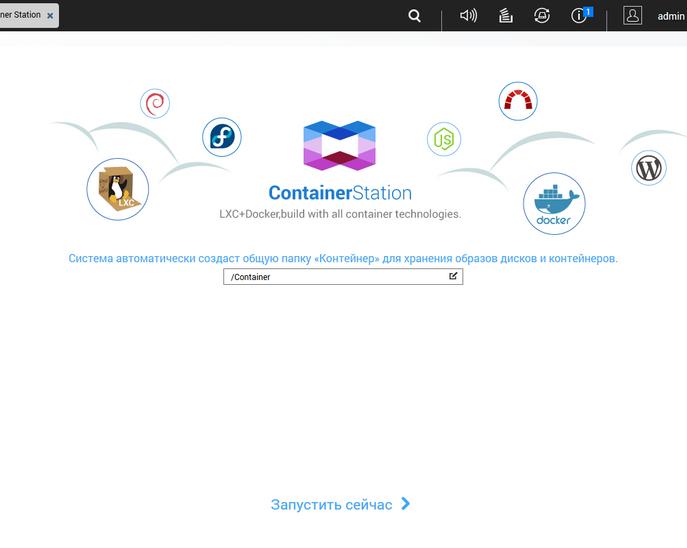
Task: Click the Node.js JS icon
Action: point(444,139)
